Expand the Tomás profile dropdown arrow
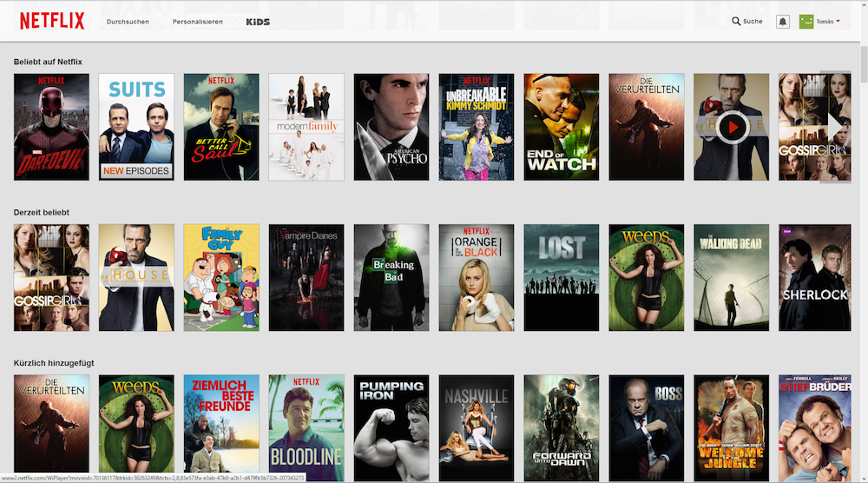 pos(838,21)
